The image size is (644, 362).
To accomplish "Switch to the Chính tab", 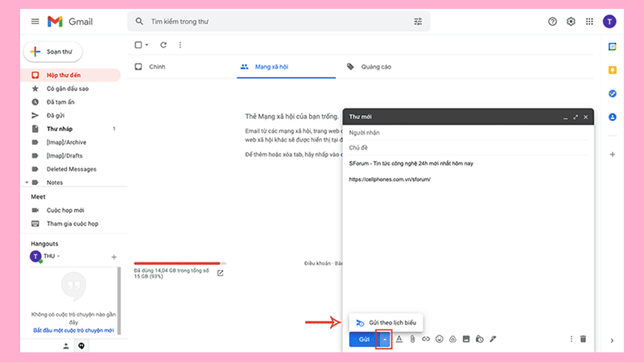I will pos(157,67).
